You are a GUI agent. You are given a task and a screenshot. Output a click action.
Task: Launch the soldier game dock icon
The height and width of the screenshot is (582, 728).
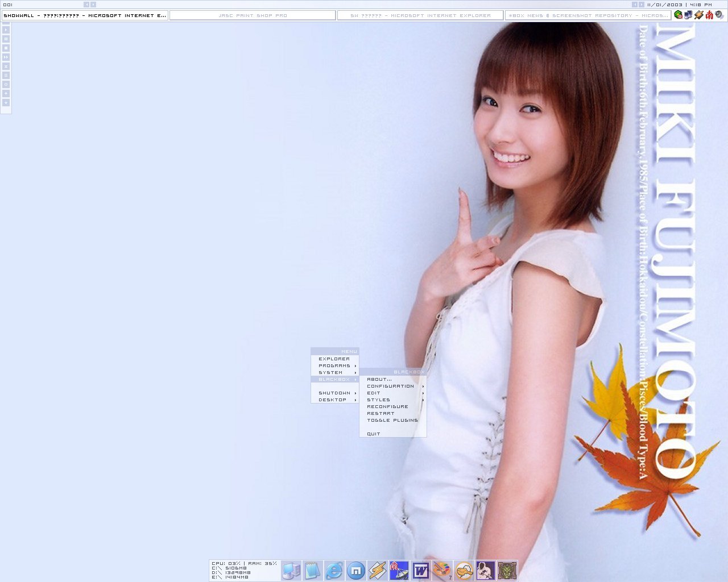coord(486,570)
